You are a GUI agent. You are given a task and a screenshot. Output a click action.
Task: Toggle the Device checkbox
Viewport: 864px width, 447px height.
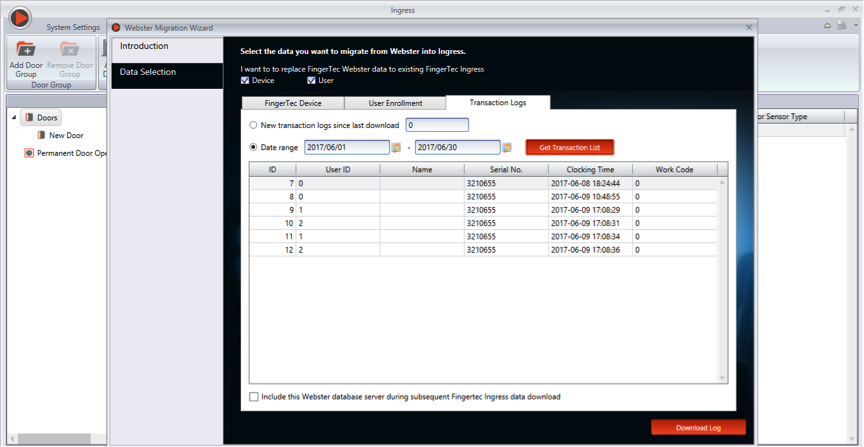245,80
